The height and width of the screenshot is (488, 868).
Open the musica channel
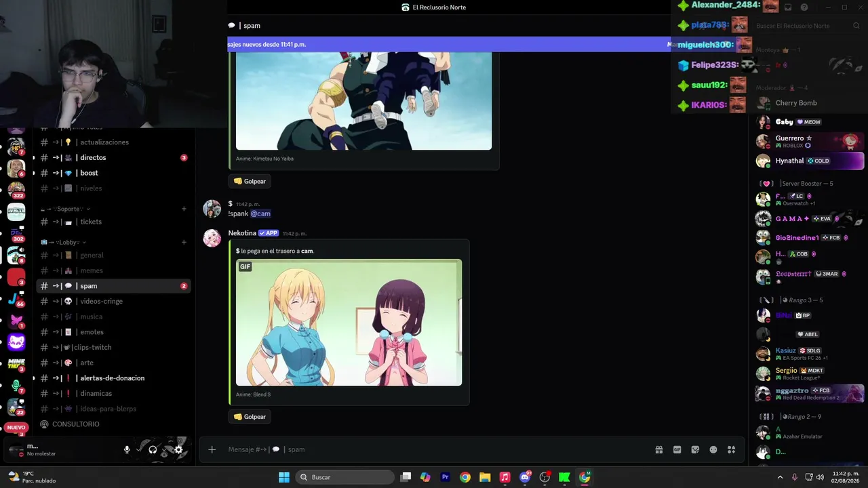(x=113, y=317)
